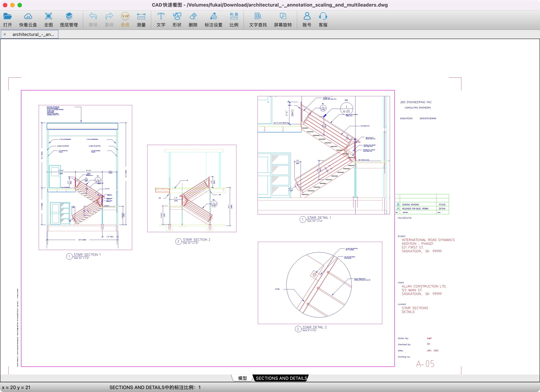Click INTERNATIONAL ROAD DYNAMICS project text

pyautogui.click(x=428, y=240)
